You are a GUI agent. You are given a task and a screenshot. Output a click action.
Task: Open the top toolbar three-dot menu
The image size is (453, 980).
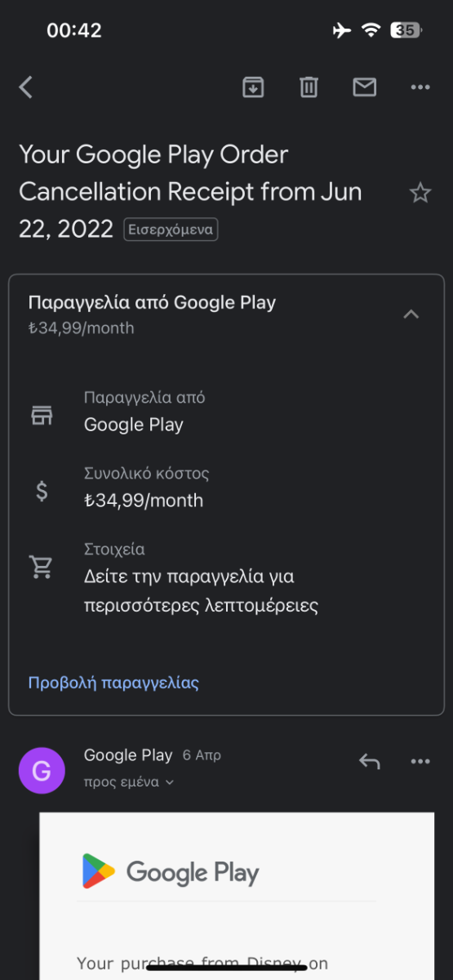420,87
